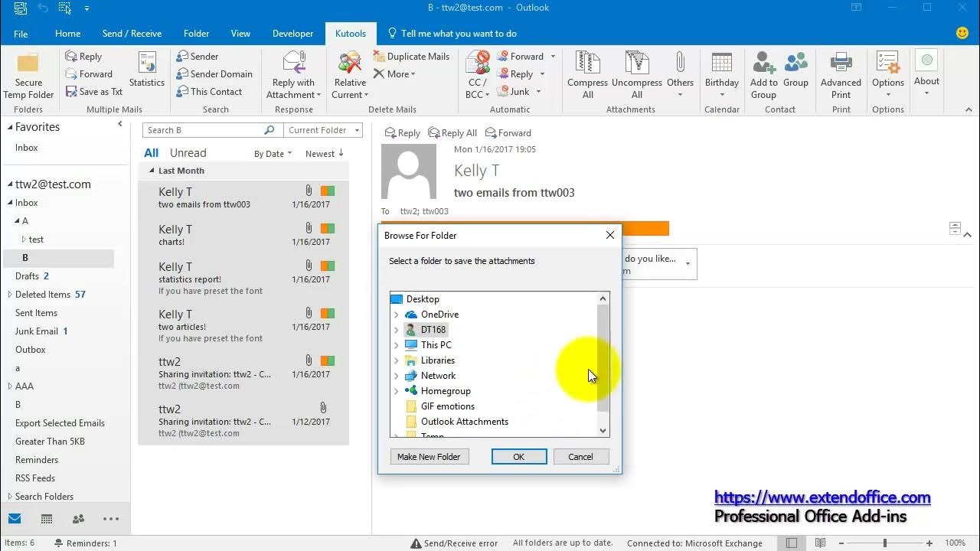980x551 pixels.
Task: Select Outlook Attachments folder
Action: click(464, 422)
